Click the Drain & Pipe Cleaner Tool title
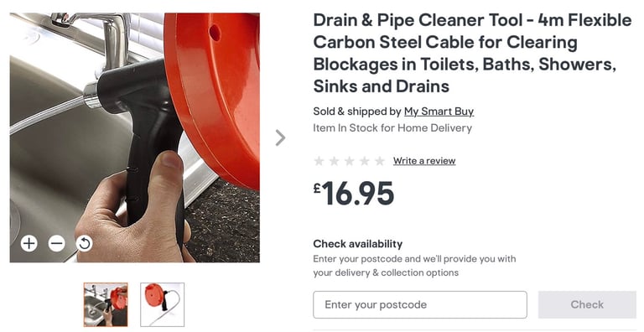The image size is (644, 332). [x=472, y=53]
